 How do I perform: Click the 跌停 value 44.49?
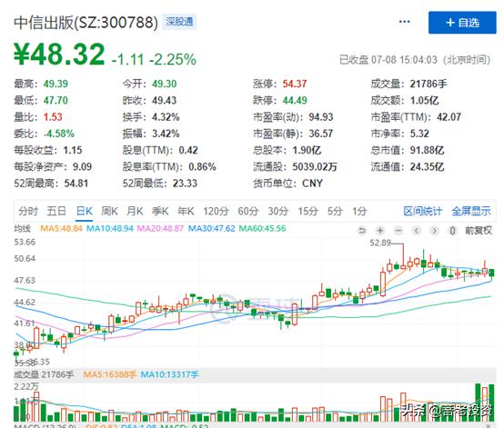(x=295, y=101)
